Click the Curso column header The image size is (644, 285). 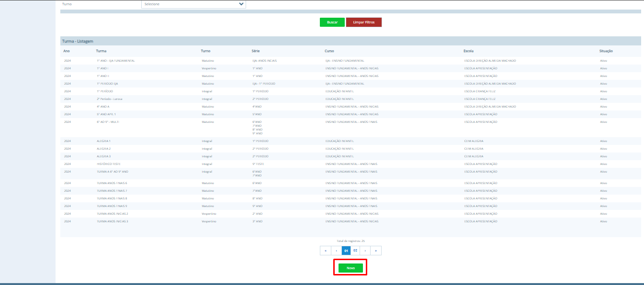pyautogui.click(x=329, y=51)
